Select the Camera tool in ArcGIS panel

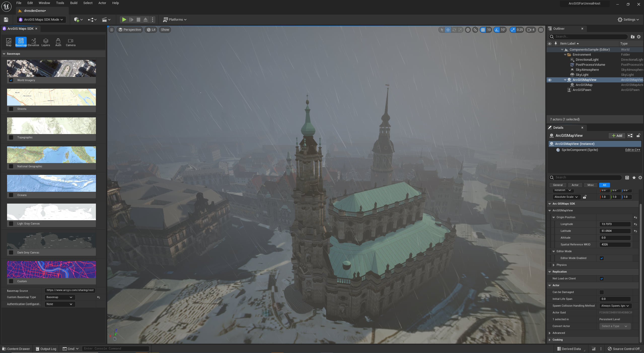point(70,42)
